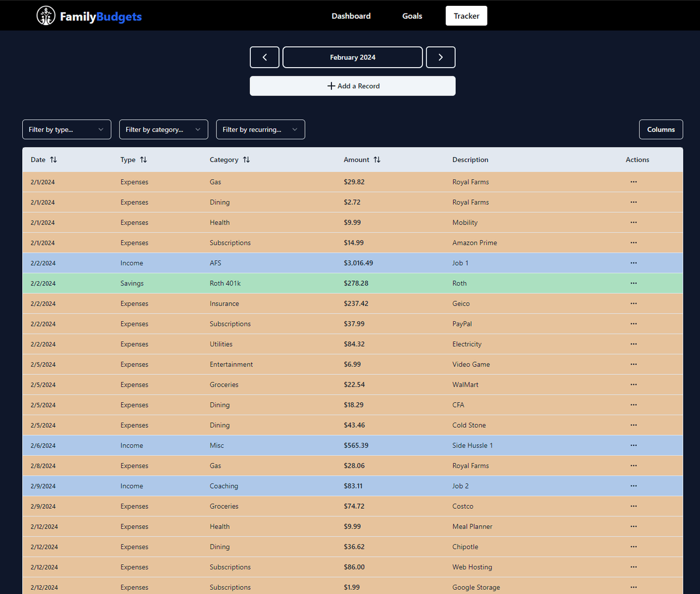Click the February 2024 month selector

(353, 57)
